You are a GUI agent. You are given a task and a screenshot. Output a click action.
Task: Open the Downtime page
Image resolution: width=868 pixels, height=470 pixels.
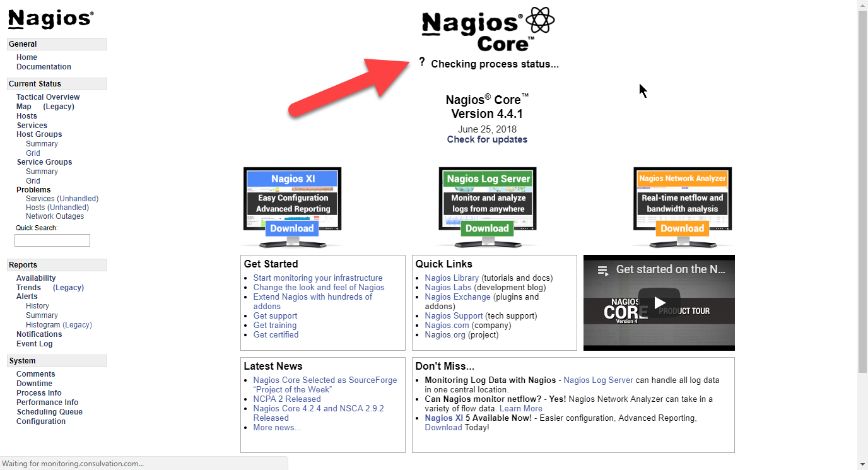pyautogui.click(x=34, y=384)
